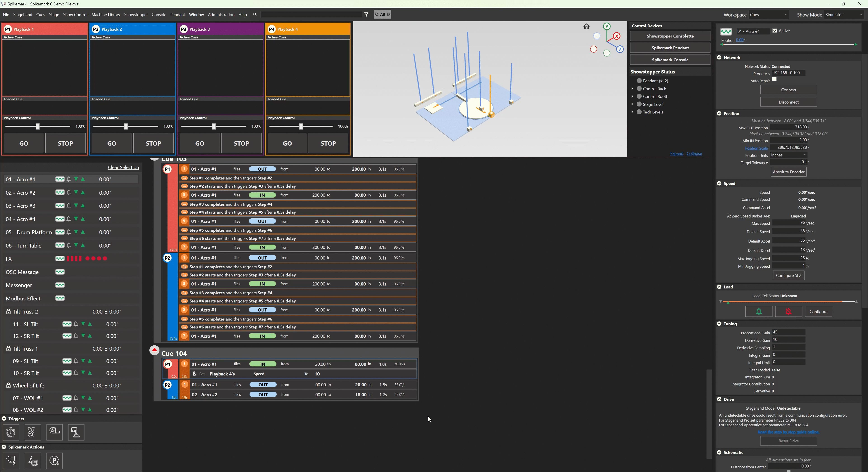Toggle the Pendant (#12) status circle
Viewport: 868px width, 472px height.
pyautogui.click(x=639, y=81)
